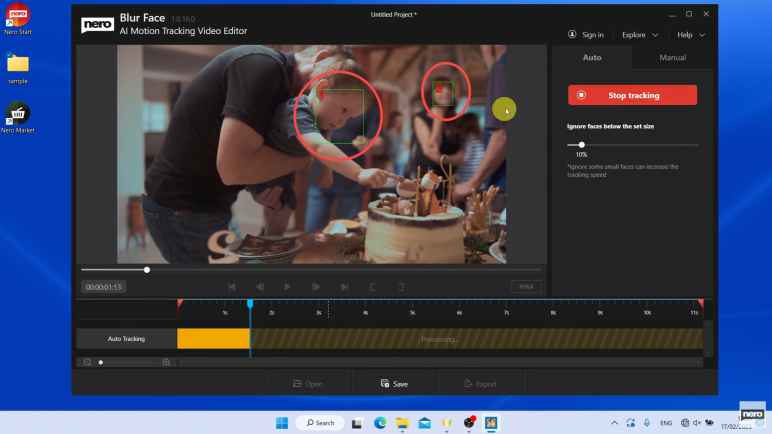Viewport: 772px width, 434px height.
Task: Expand the system tray hidden icons chevron
Action: [614, 423]
